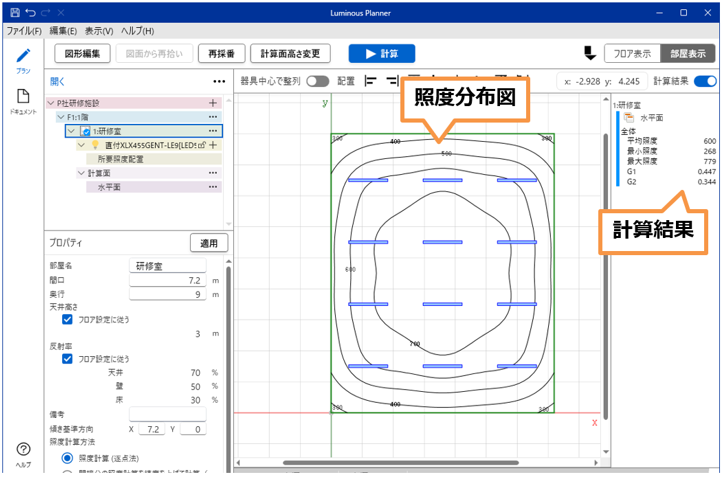
Task: Collapse the F1:1階 tree node
Action: pyautogui.click(x=60, y=117)
